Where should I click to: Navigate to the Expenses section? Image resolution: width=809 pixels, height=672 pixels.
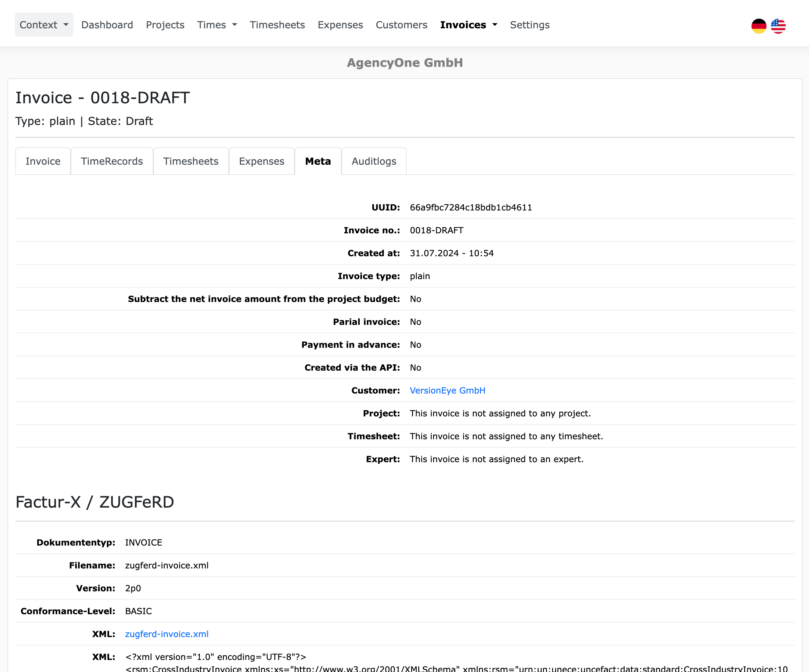click(x=340, y=24)
